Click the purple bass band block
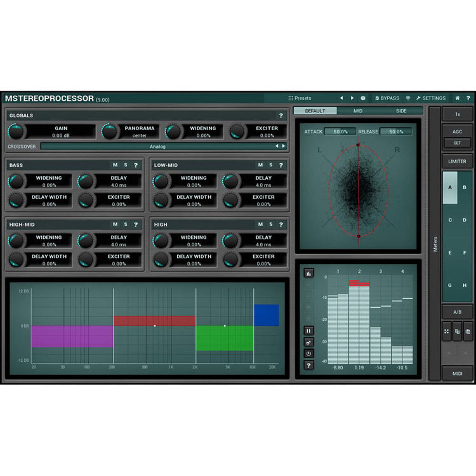The image size is (476, 476). click(72, 337)
